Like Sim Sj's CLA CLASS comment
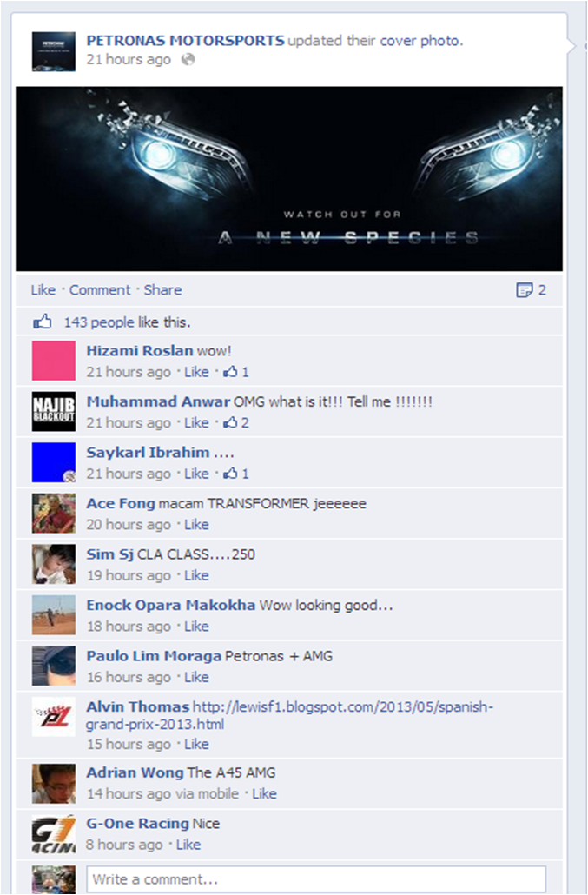Image resolution: width=588 pixels, height=895 pixels. pos(196,575)
